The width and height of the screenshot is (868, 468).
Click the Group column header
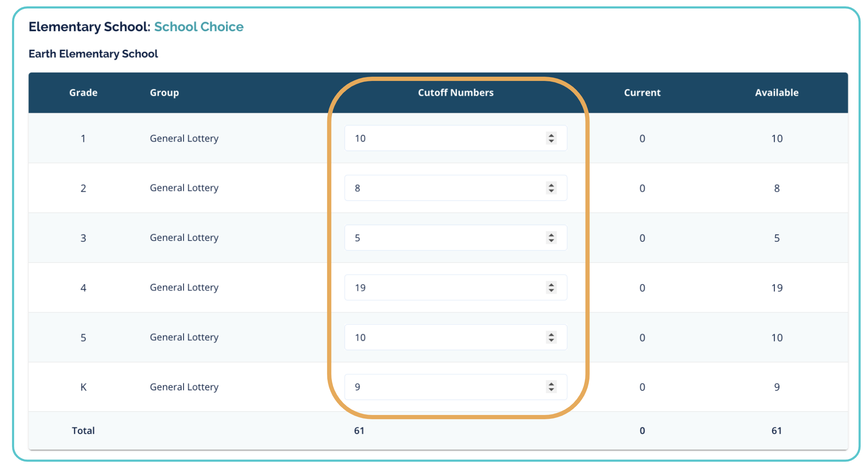coord(164,93)
